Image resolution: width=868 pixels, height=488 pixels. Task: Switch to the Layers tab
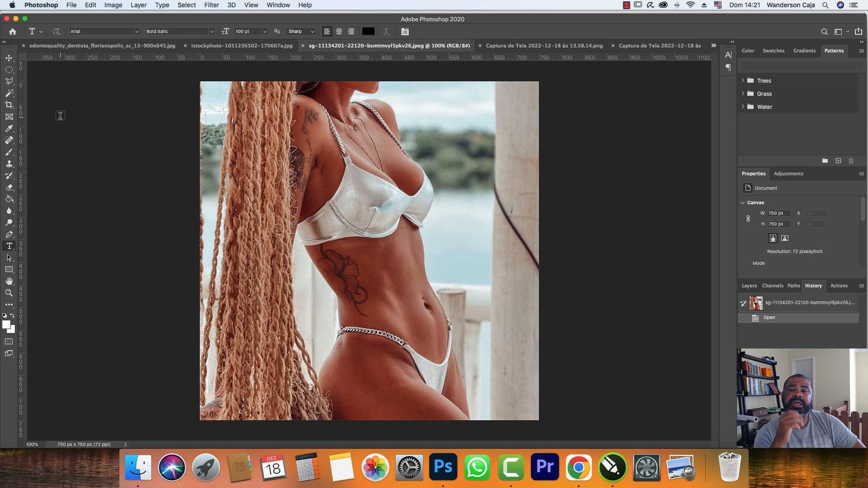pyautogui.click(x=749, y=286)
